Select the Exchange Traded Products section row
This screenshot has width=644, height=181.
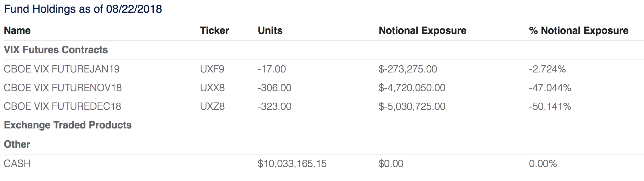point(68,125)
